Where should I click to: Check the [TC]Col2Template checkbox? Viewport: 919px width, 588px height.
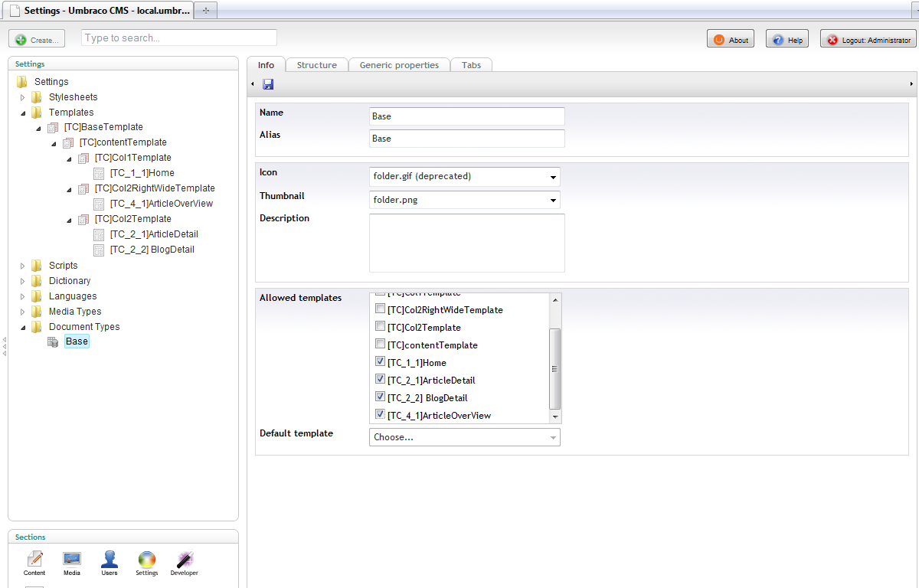tap(380, 327)
